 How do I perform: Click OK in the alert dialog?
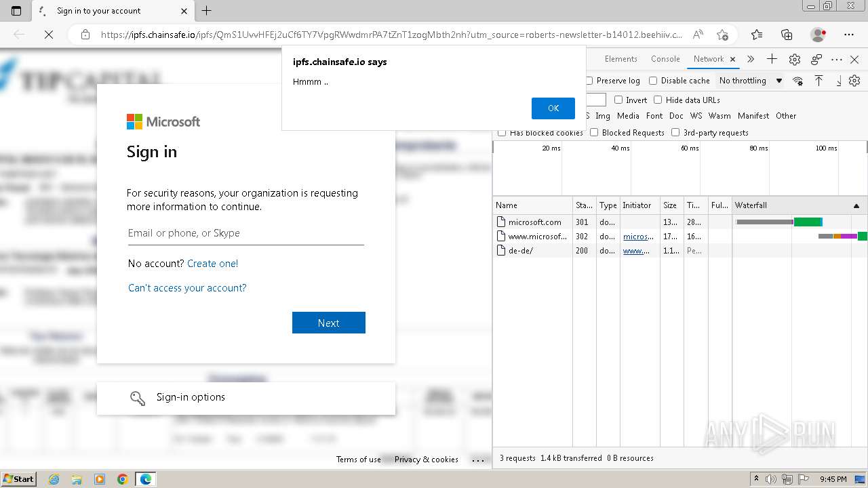[x=553, y=108]
